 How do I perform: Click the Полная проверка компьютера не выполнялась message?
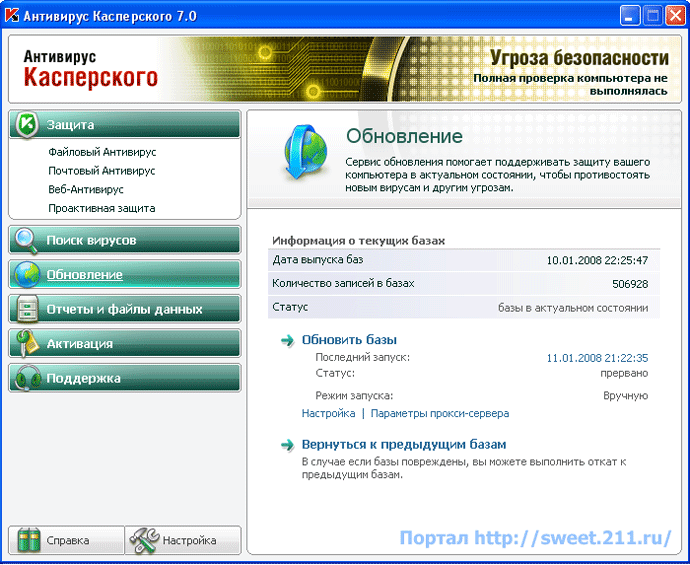coord(570,84)
